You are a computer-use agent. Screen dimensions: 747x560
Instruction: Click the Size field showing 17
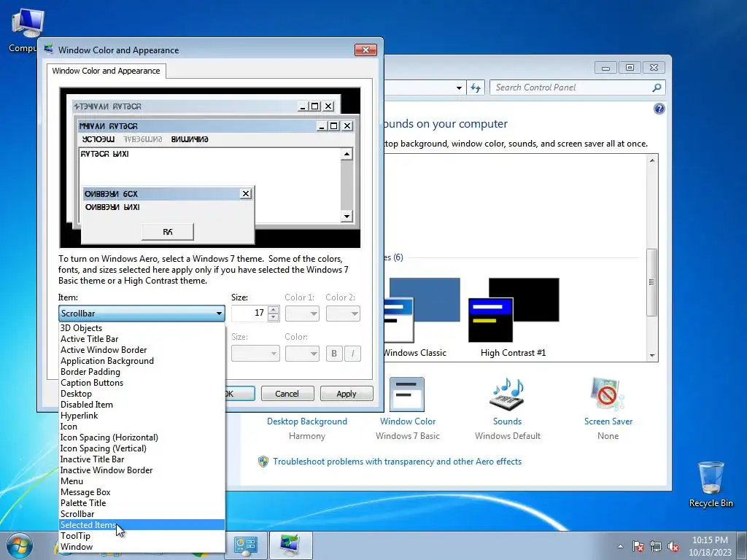tap(249, 313)
